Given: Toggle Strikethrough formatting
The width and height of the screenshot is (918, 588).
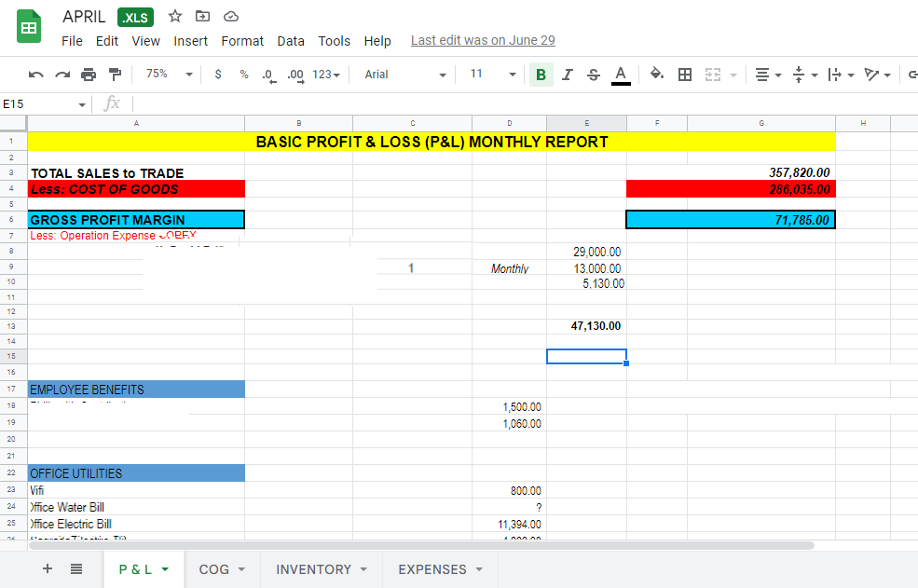Looking at the screenshot, I should (593, 75).
